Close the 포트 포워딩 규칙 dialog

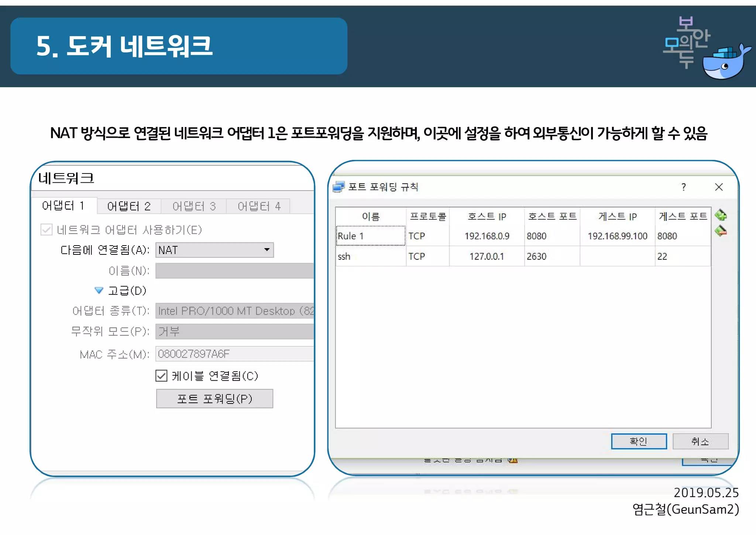coord(719,187)
